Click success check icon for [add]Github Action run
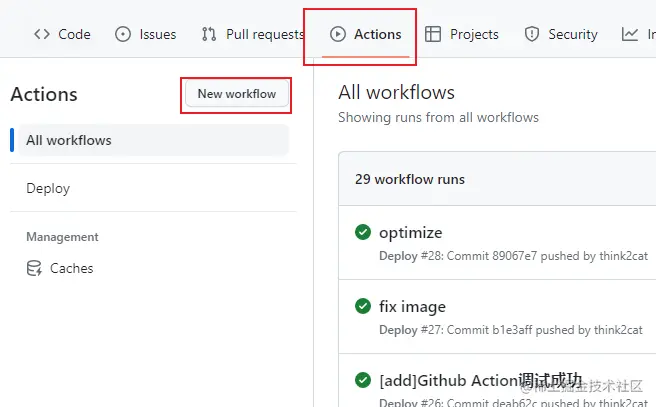 (363, 380)
